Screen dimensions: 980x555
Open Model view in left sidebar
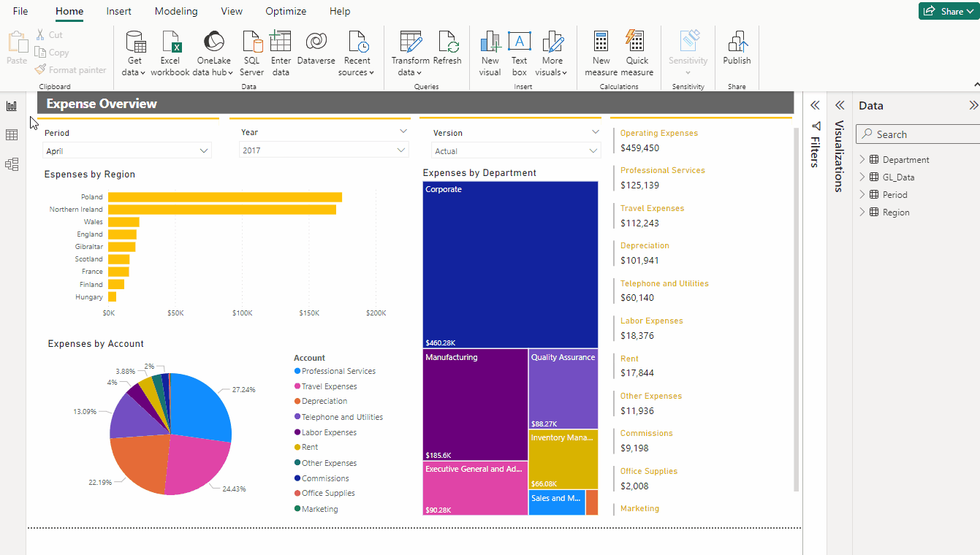coord(12,164)
